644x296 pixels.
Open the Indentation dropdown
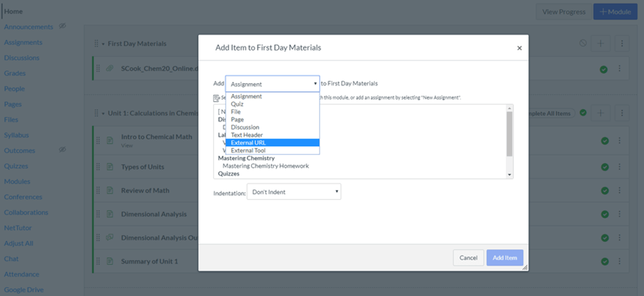(x=293, y=192)
